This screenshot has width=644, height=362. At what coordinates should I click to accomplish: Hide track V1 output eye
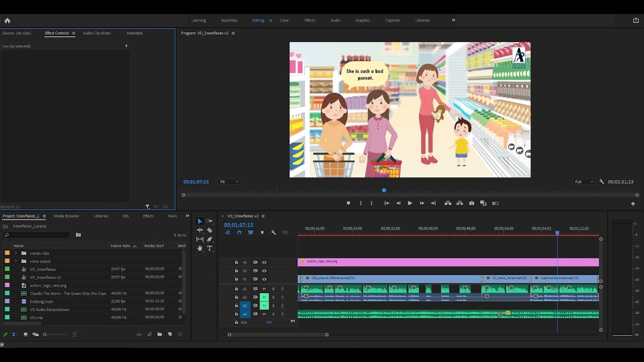click(264, 279)
